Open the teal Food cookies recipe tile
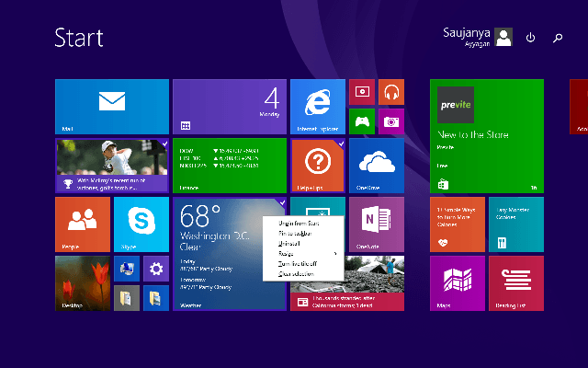The width and height of the screenshot is (588, 368). point(516,224)
